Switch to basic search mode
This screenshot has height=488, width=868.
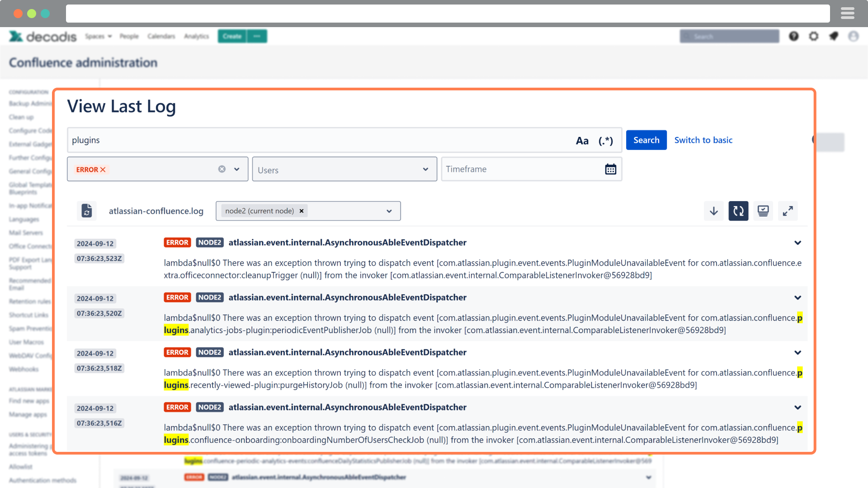pyautogui.click(x=703, y=140)
